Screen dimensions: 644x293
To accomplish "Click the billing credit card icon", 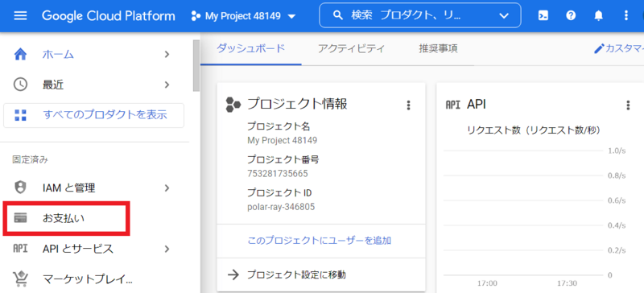I will pyautogui.click(x=20, y=218).
